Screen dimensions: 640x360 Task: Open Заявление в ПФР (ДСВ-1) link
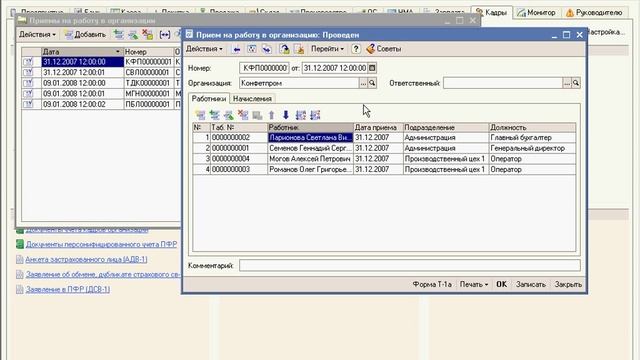tap(68, 289)
